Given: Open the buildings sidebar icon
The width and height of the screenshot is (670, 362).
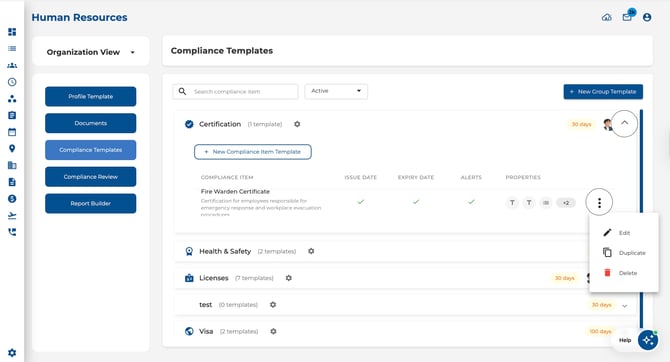Looking at the screenshot, I should point(12,165).
